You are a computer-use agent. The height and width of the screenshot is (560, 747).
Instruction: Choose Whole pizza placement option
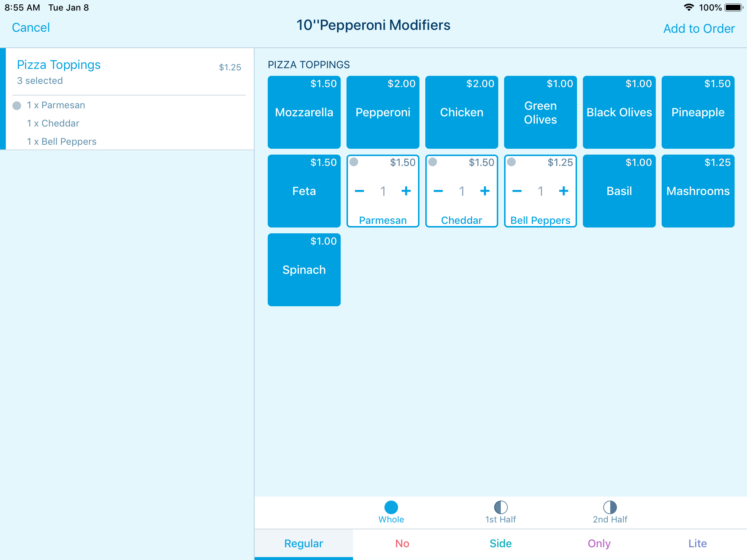click(391, 507)
